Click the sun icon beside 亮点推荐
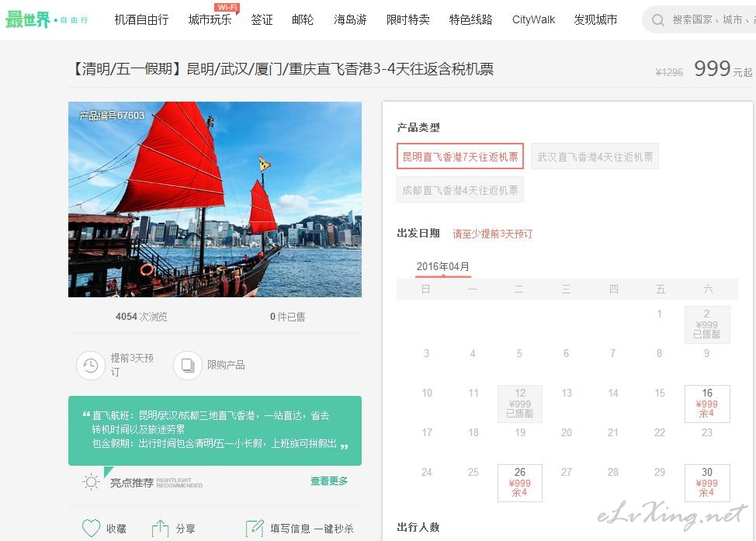The image size is (756, 541). 91,482
